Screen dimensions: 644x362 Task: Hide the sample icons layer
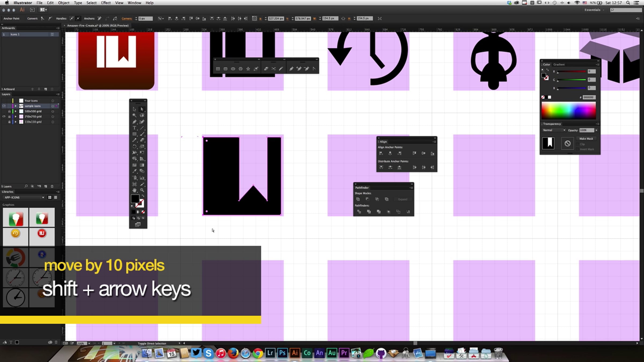tap(4, 106)
